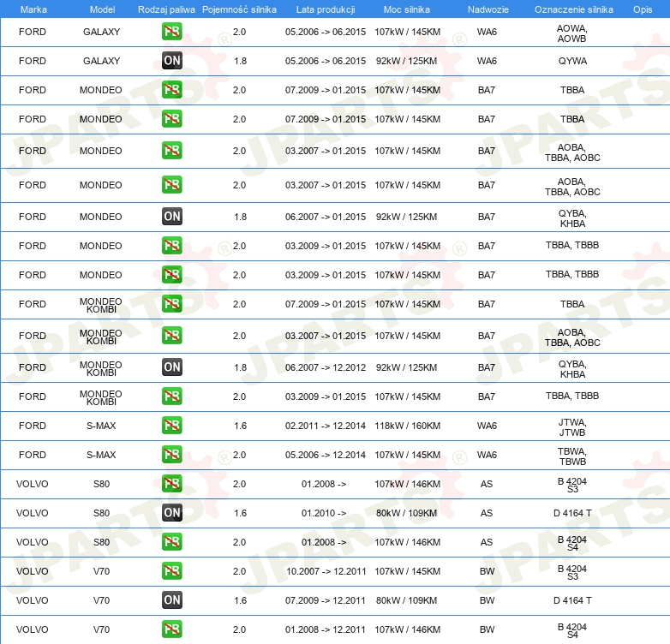Screen dimensions: 670x644
Task: Click the 06.2007 -> 12.2012 production years cell
Action: point(326,367)
